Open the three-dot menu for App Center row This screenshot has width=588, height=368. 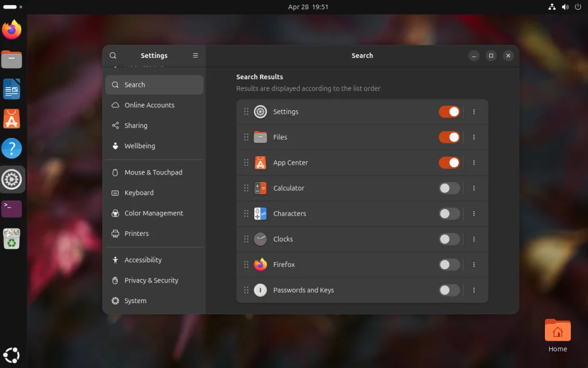pyautogui.click(x=474, y=162)
